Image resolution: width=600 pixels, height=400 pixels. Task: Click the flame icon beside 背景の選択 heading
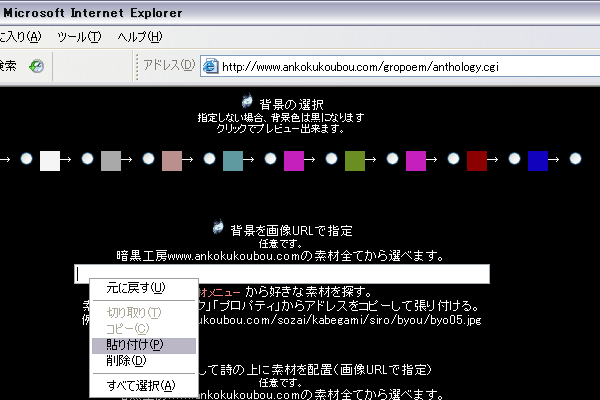point(247,103)
